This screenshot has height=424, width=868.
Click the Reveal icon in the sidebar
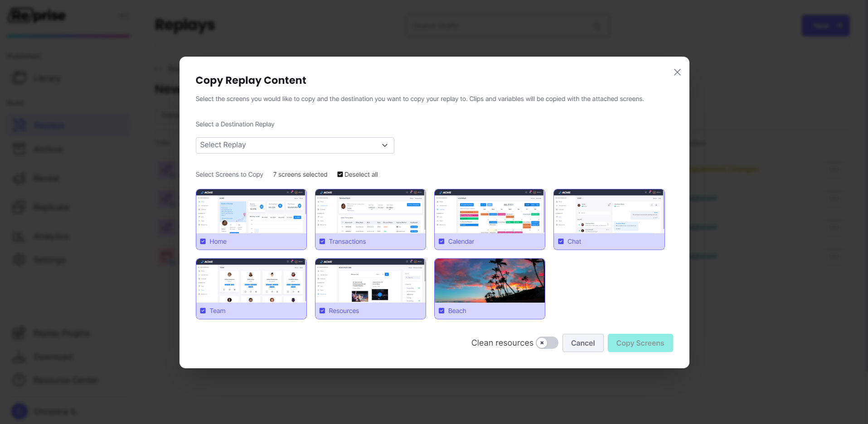point(19,178)
